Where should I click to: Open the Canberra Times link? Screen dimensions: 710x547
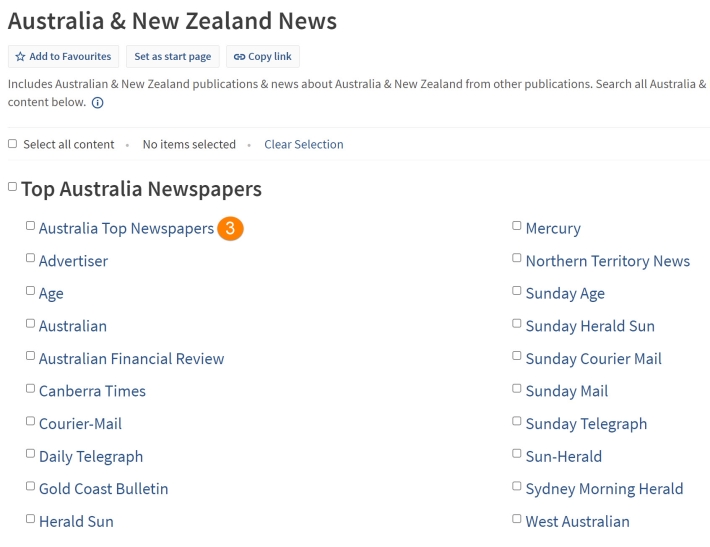[x=92, y=392]
